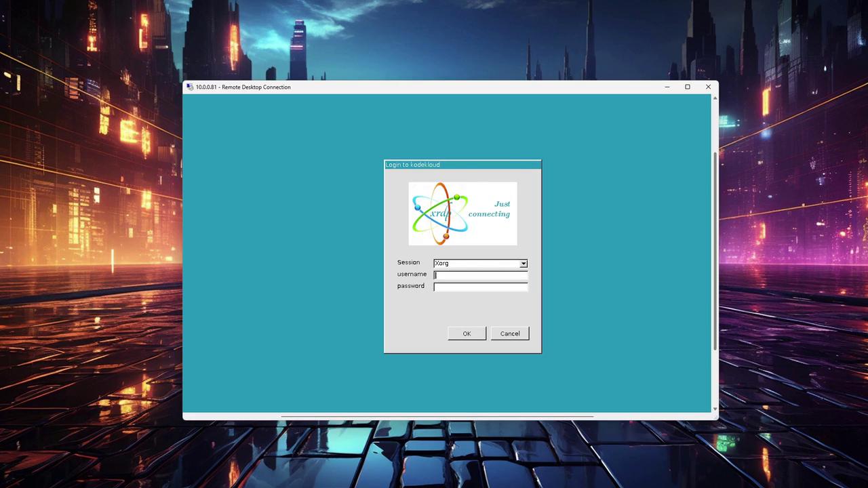The image size is (868, 488).
Task: Open the Session dropdown arrow
Action: pyautogui.click(x=524, y=264)
